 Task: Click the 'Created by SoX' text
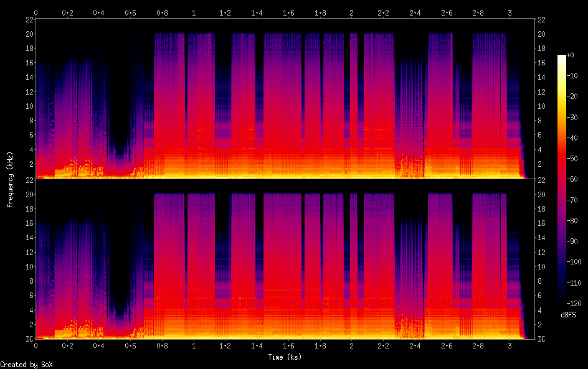[26, 365]
